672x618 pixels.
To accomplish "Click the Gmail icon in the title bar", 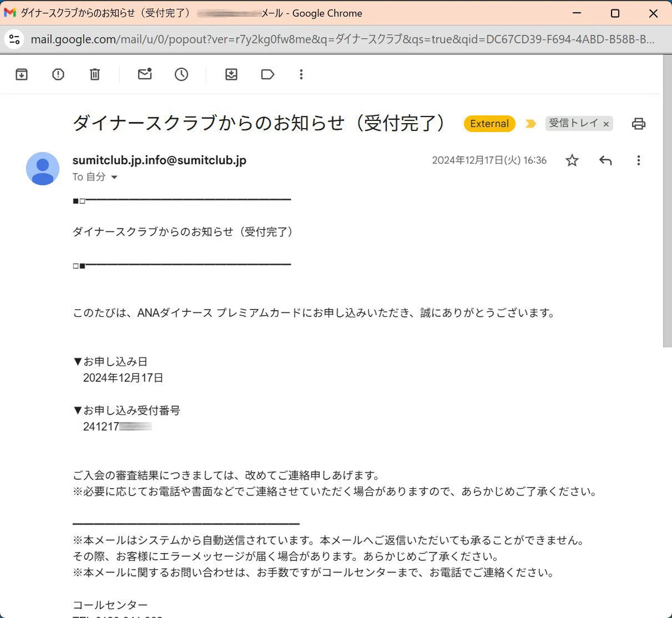I will coord(10,13).
